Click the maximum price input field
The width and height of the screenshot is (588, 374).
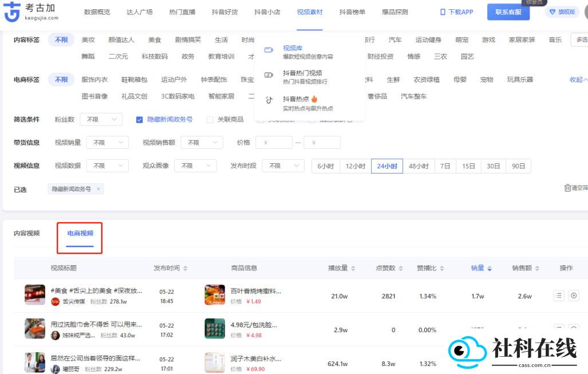point(322,143)
